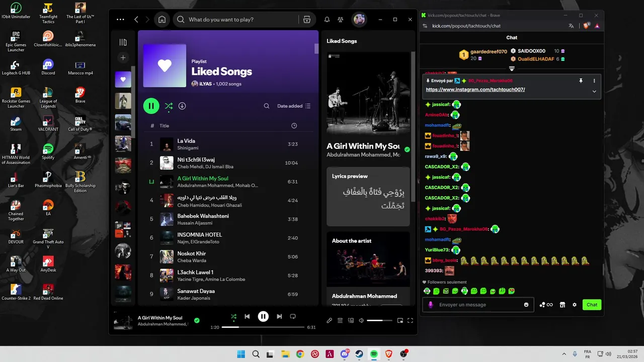Screen dimensions: 644x362
Task: Adjust the Spotify volume slider
Action: [379, 320]
